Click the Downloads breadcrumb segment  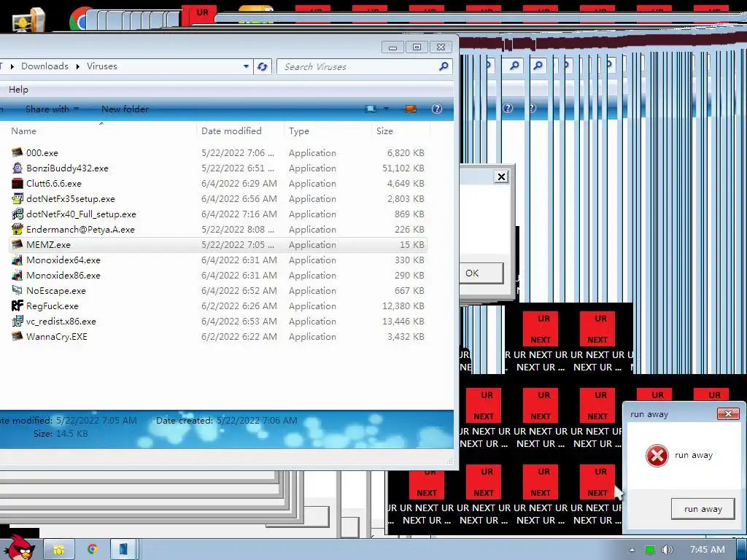coord(44,66)
